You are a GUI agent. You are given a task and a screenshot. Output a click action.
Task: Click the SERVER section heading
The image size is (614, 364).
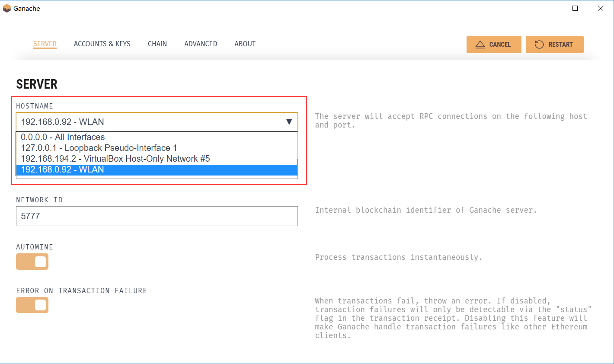tap(37, 84)
